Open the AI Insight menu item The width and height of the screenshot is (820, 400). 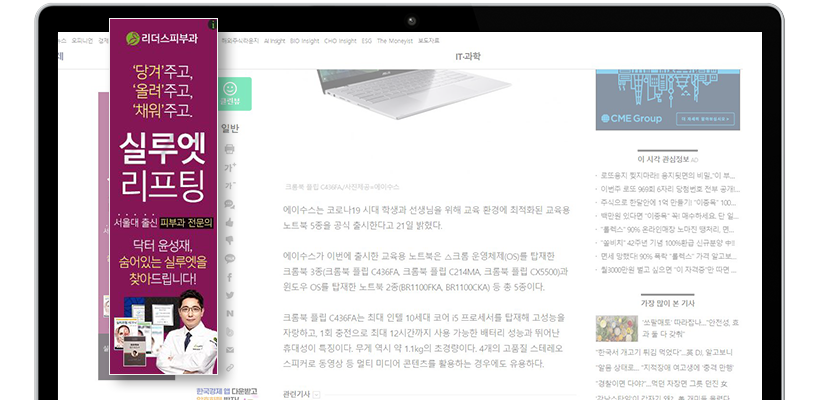274,41
